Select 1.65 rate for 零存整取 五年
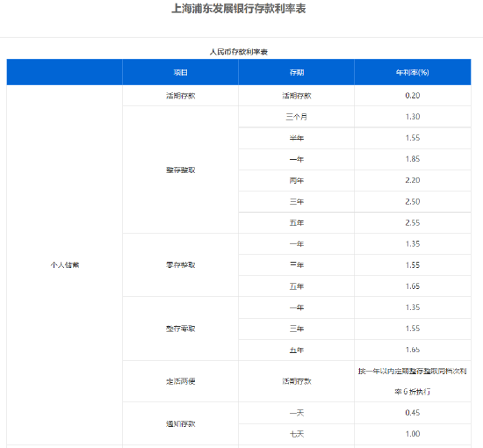Screen dimensions: 483x448 (x=413, y=286)
